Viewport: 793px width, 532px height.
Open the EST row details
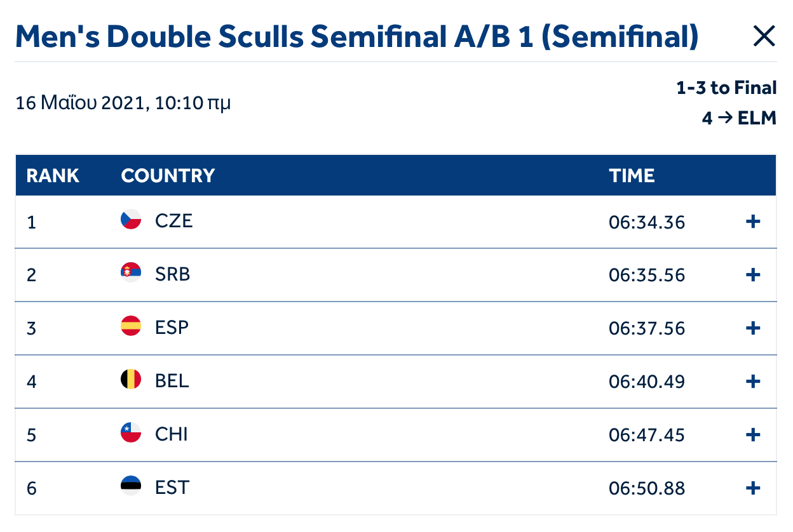coord(753,488)
